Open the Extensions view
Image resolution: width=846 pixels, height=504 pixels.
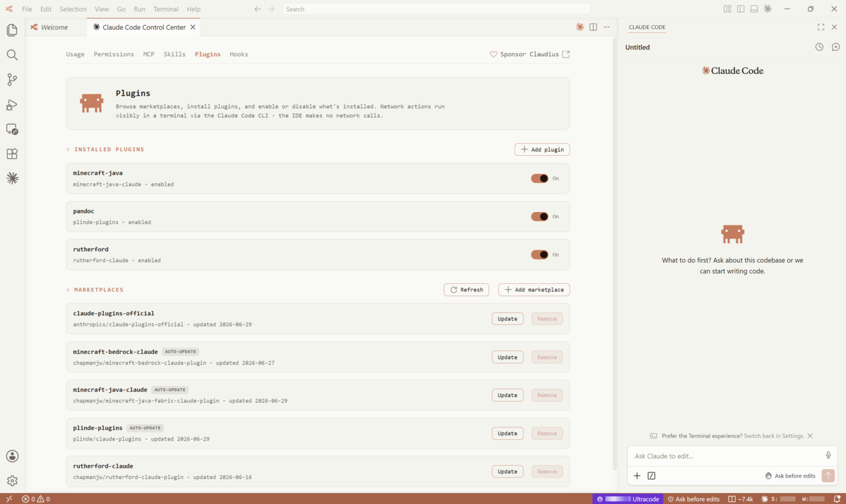tap(12, 154)
